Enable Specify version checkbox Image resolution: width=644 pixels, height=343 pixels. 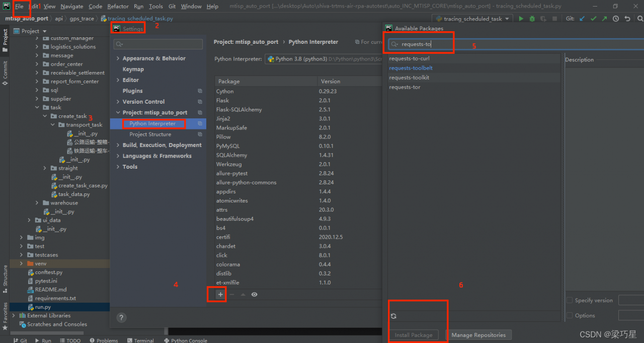(x=570, y=300)
